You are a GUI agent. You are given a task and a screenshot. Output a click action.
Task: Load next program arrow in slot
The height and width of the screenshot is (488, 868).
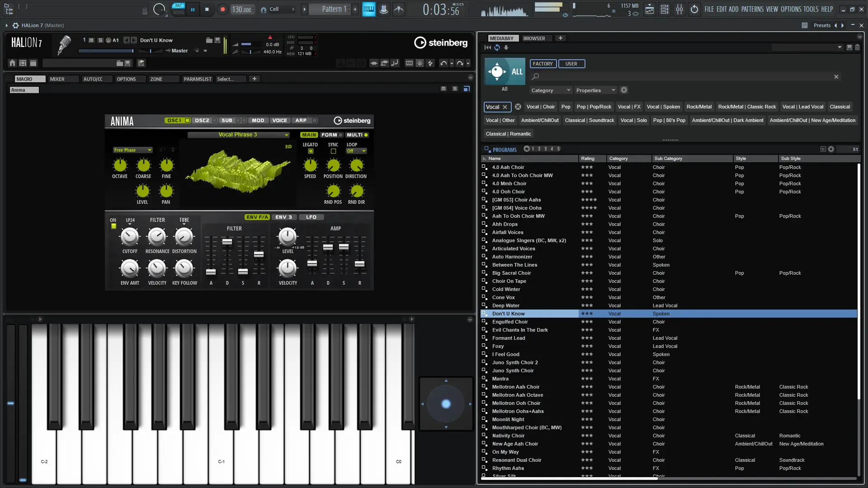[x=134, y=40]
